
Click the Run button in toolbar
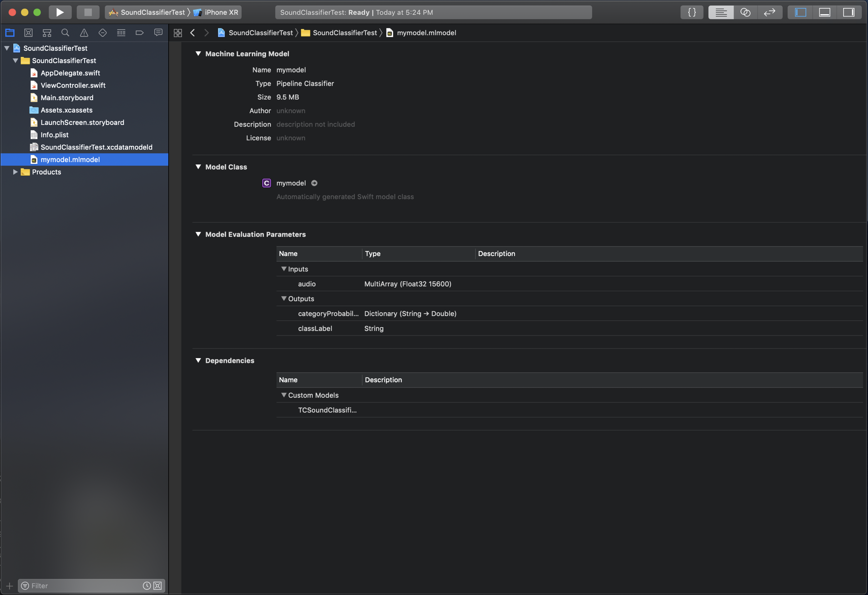(x=59, y=12)
